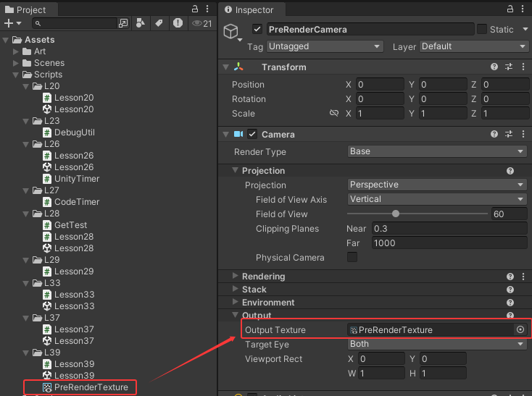Enable the Static checkbox
The width and height of the screenshot is (532, 396).
482,29
